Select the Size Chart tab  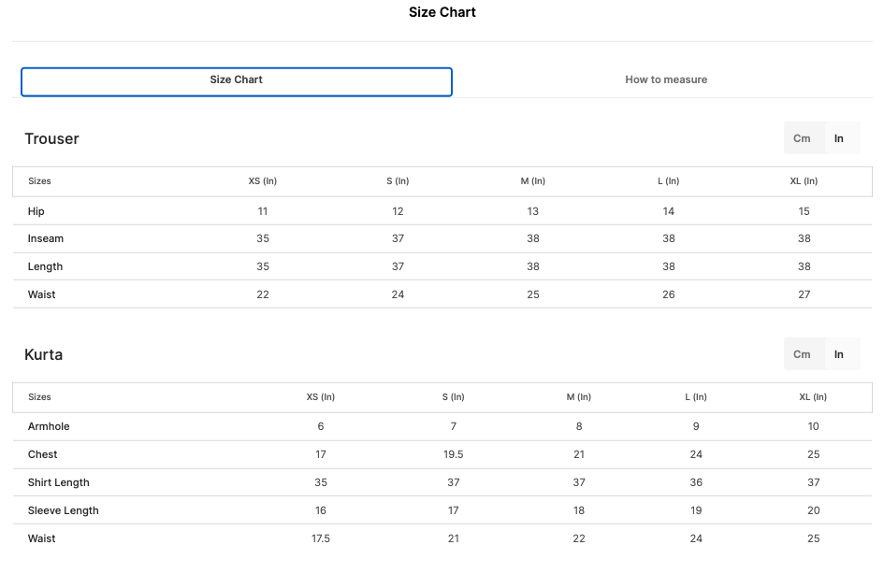(237, 82)
